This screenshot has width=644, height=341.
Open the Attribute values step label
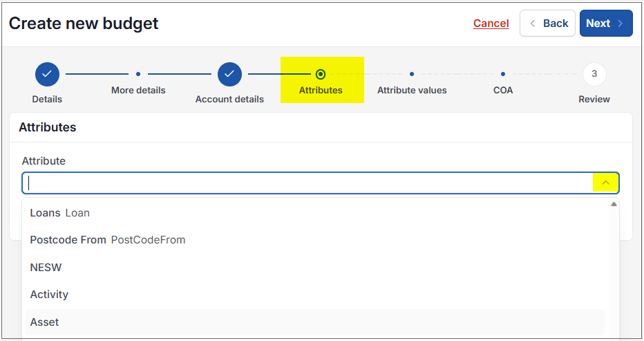click(412, 91)
